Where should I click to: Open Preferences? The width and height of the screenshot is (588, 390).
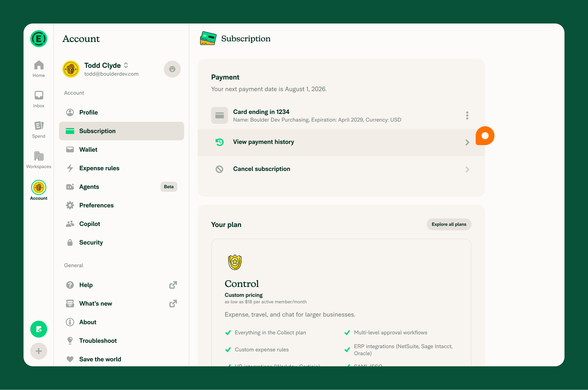click(121, 205)
